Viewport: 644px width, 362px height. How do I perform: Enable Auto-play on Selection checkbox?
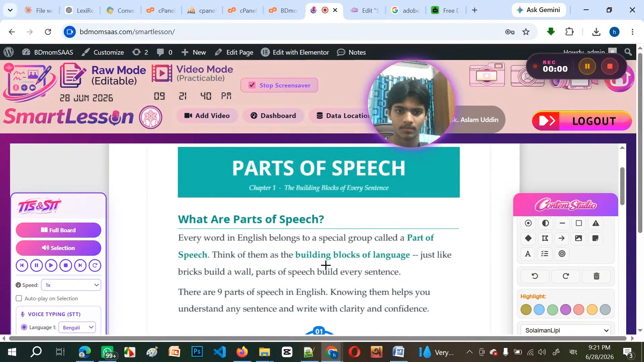[19, 298]
